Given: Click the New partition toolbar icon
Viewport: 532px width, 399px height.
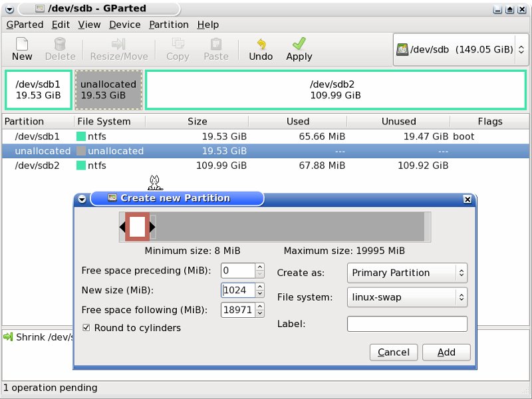Looking at the screenshot, I should 22,44.
